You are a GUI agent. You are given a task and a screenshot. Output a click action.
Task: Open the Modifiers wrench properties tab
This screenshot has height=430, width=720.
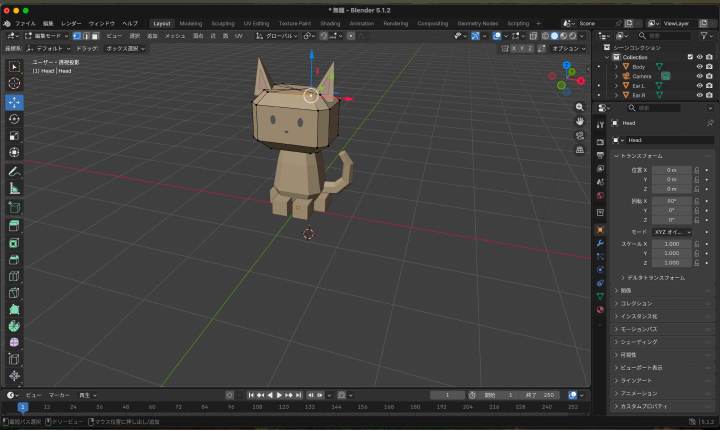(x=600, y=243)
